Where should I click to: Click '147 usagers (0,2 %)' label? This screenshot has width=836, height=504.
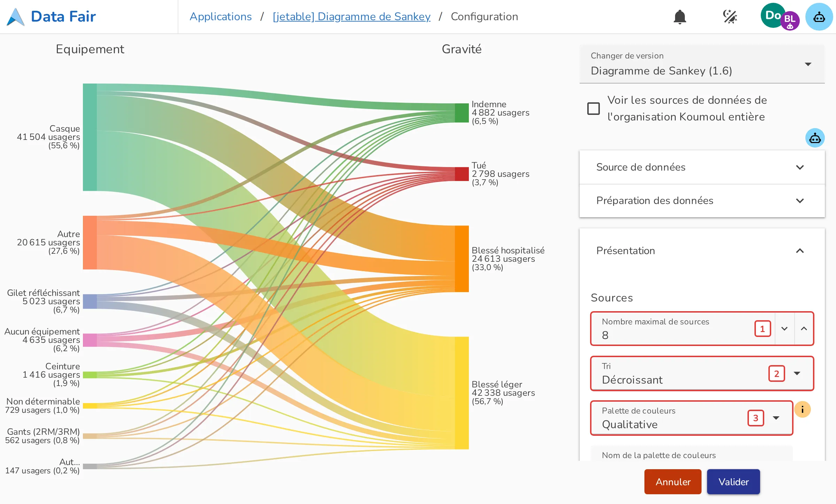coord(42,471)
